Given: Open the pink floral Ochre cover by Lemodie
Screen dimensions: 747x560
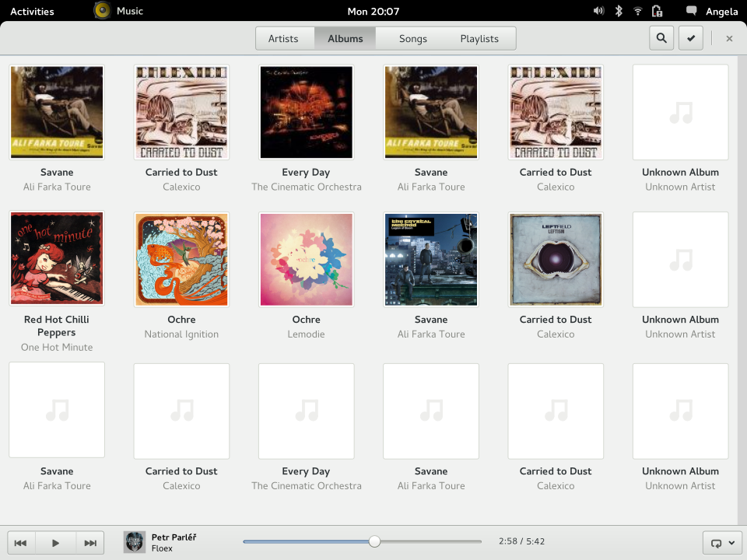Looking at the screenshot, I should click(307, 260).
